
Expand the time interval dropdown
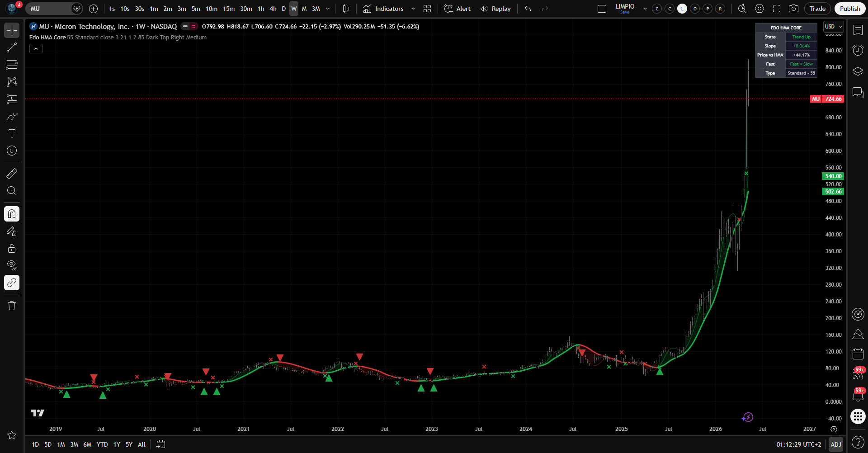click(x=328, y=9)
